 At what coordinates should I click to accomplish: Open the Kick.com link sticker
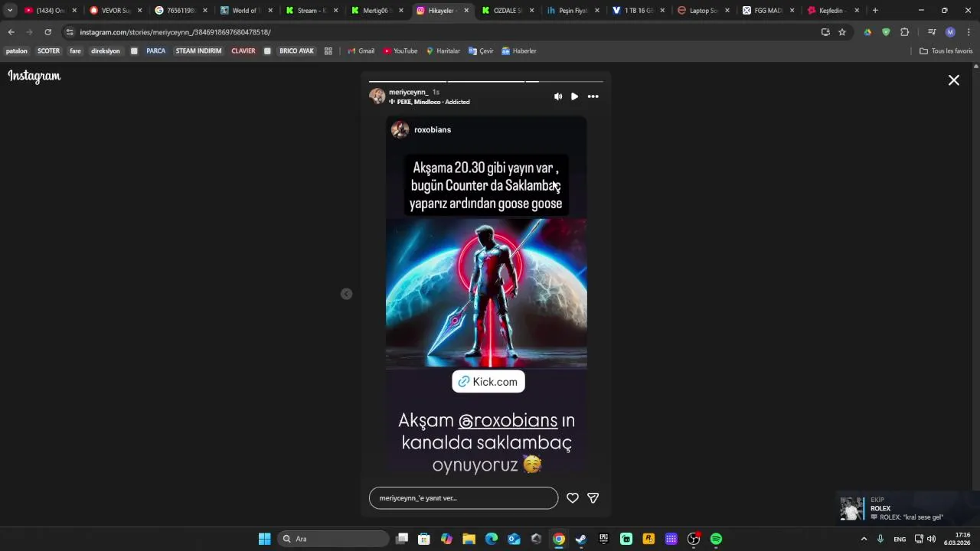[488, 382]
